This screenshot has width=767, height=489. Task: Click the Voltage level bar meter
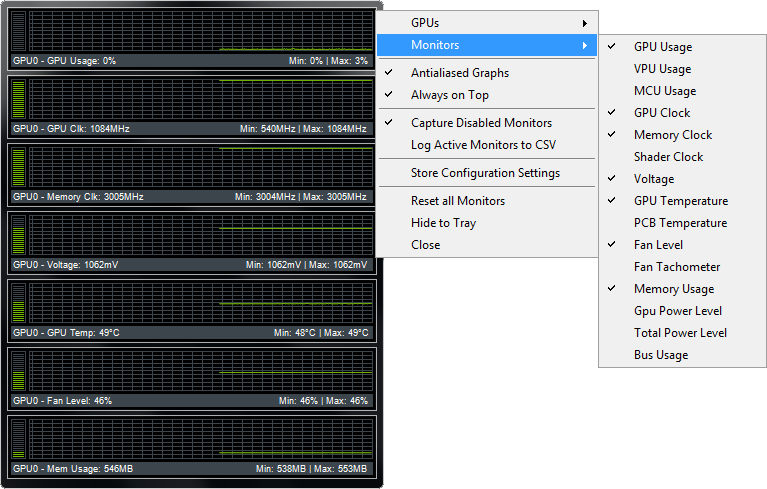tap(19, 235)
